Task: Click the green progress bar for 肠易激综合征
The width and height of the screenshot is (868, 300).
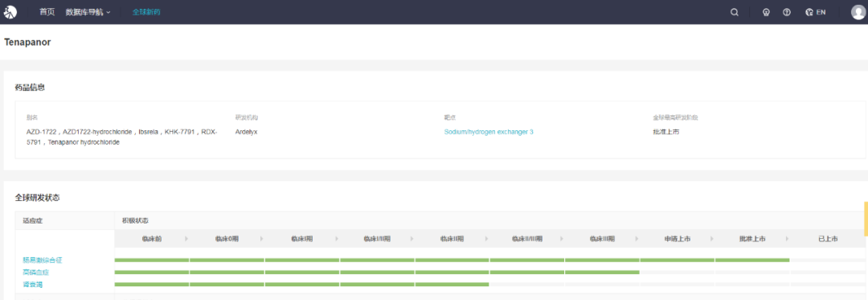Action: click(452, 260)
